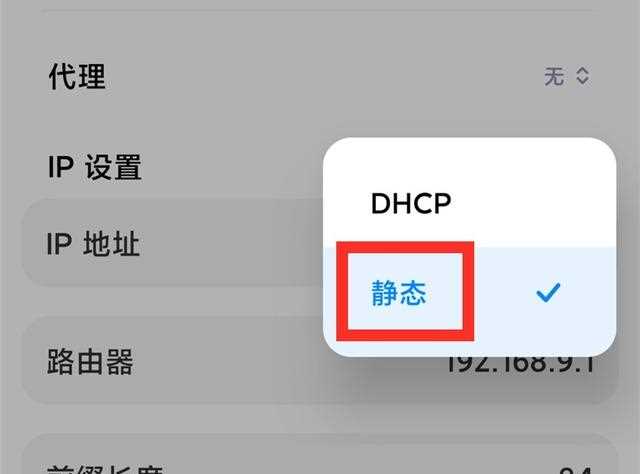
Task: Click the popup's top padding above DHCP
Action: pyautogui.click(x=469, y=159)
